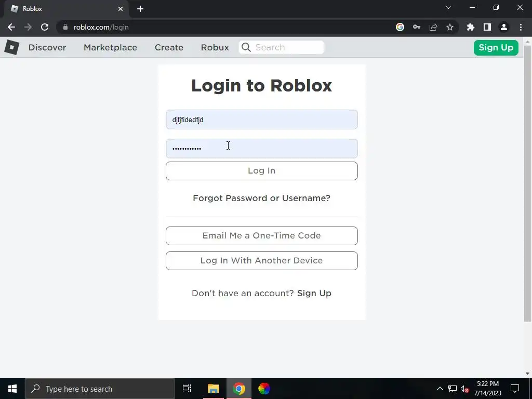Open the network status tray icon
Viewport: 532px width, 399px height.
coord(453,389)
